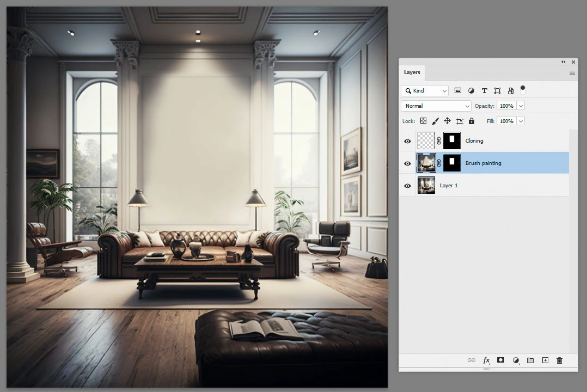
Task: Add a layer style fx
Action: pyautogui.click(x=486, y=360)
